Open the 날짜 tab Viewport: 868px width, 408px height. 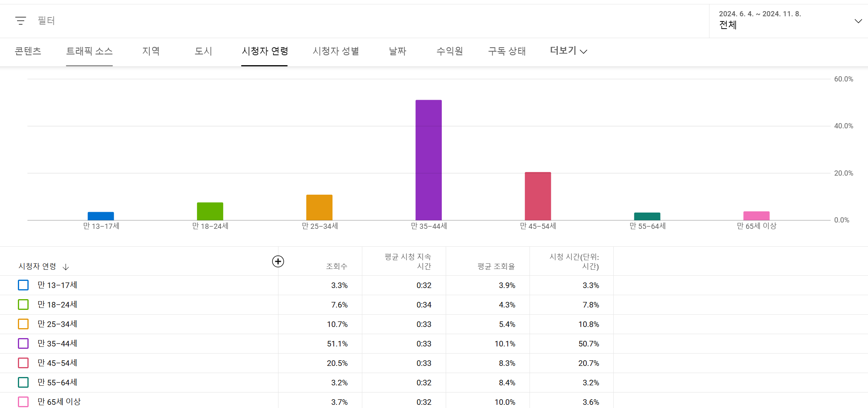(397, 51)
